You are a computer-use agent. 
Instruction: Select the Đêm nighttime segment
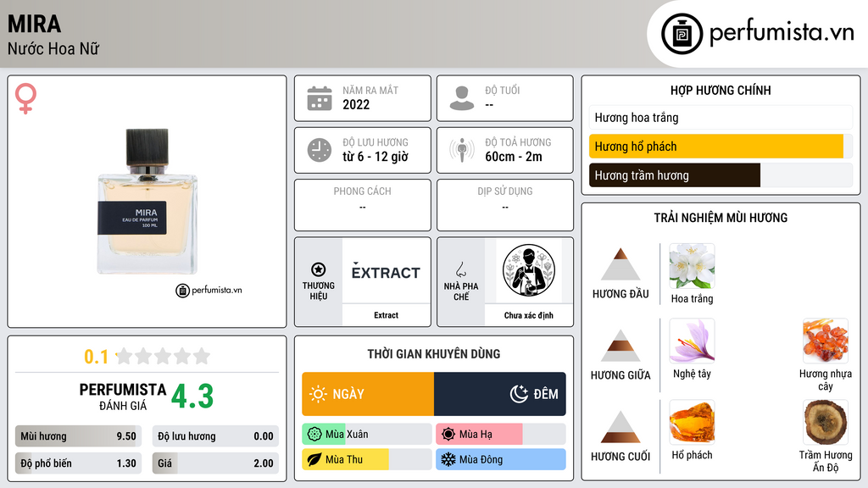(x=500, y=394)
